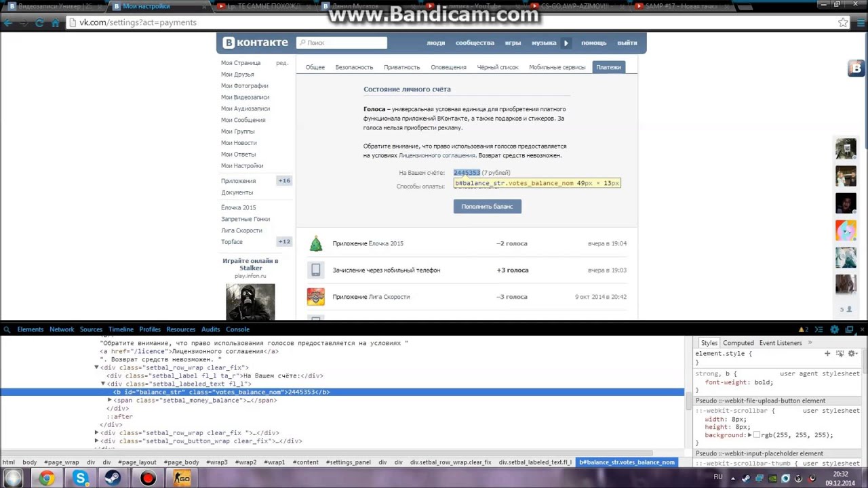The width and height of the screenshot is (868, 488).
Task: Reload the page with the refresh icon
Action: pyautogui.click(x=39, y=22)
